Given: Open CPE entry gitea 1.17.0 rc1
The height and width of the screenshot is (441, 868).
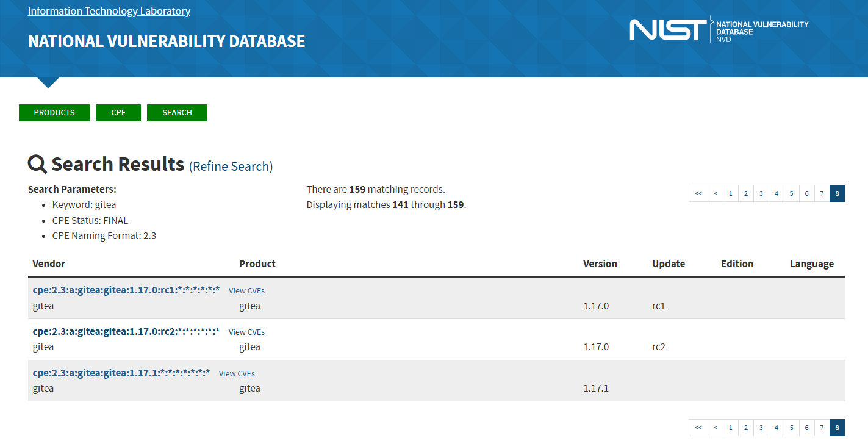Looking at the screenshot, I should pyautogui.click(x=126, y=290).
